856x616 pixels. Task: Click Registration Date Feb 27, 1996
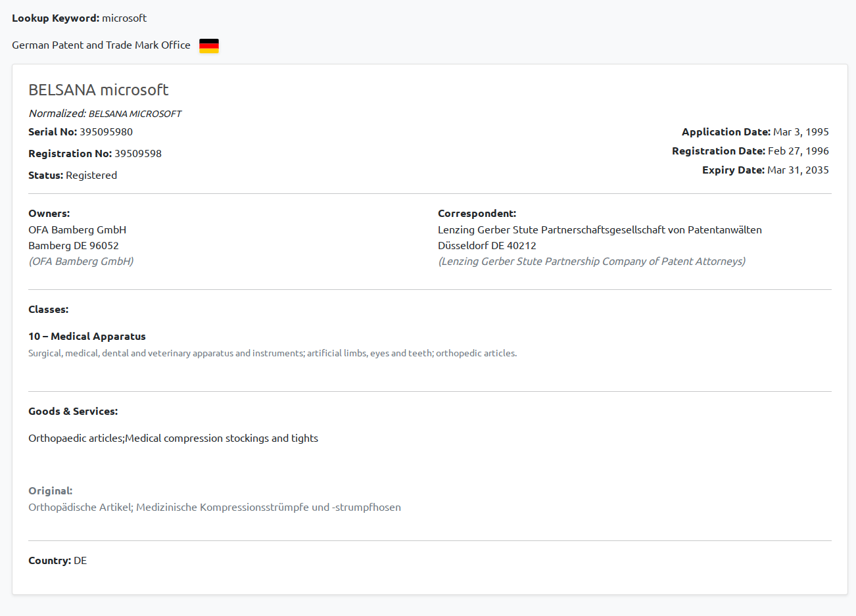pyautogui.click(x=750, y=151)
